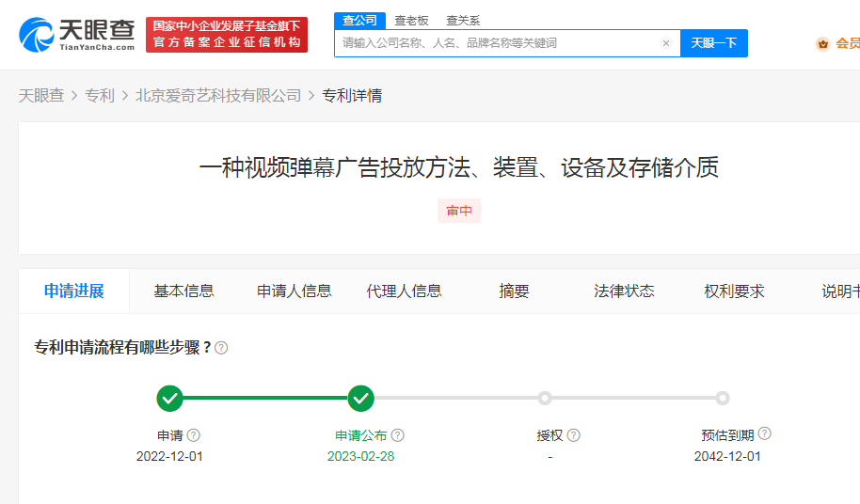Click the grey 预估到期 step marker

point(723,399)
